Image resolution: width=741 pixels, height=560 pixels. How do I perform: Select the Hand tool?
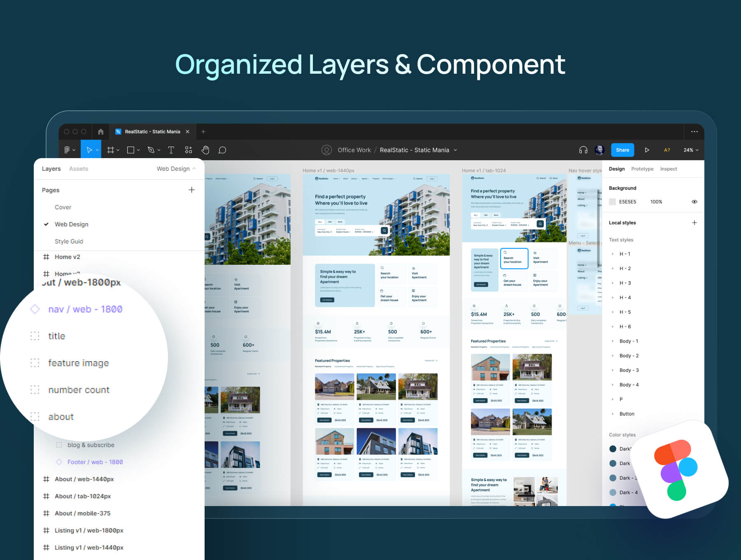(x=205, y=150)
